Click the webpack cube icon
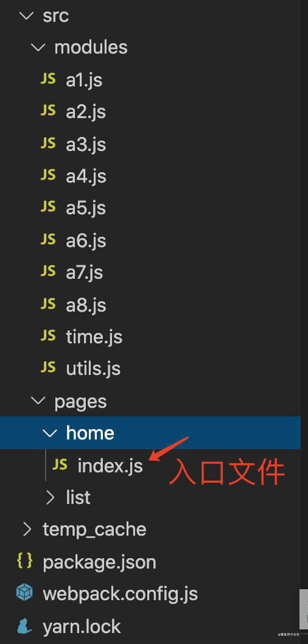This screenshot has height=644, width=308. click(24, 593)
